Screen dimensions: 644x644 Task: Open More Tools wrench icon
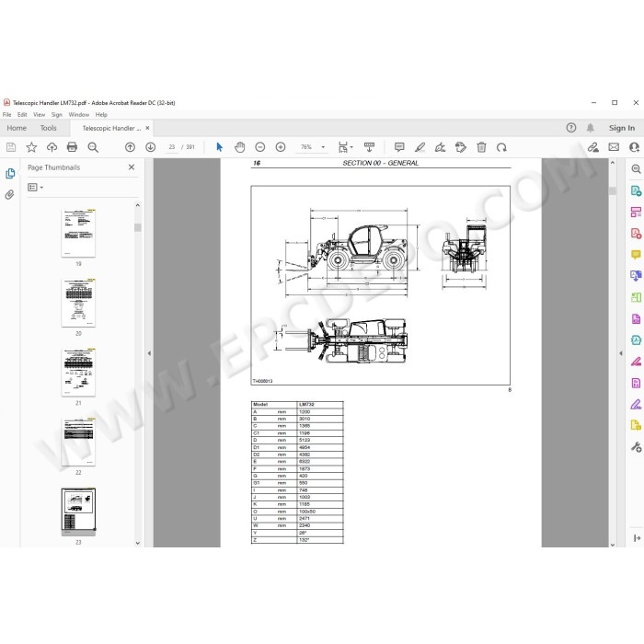(x=636, y=447)
